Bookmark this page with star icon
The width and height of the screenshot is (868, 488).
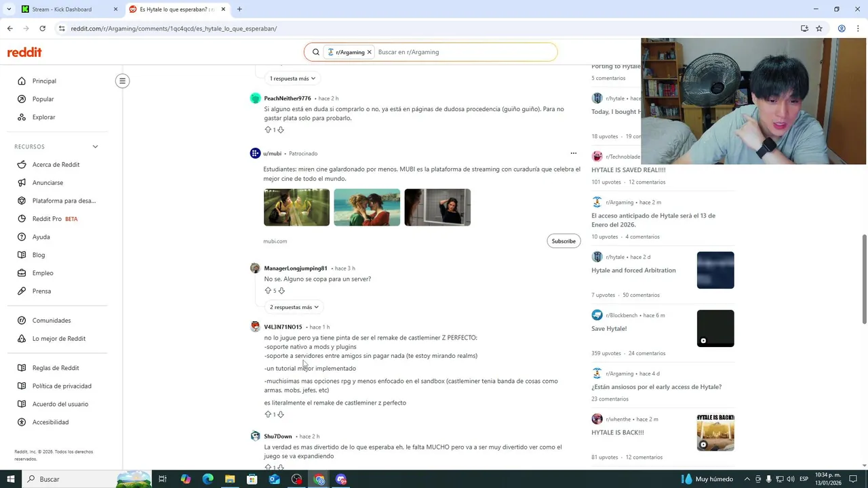click(819, 28)
